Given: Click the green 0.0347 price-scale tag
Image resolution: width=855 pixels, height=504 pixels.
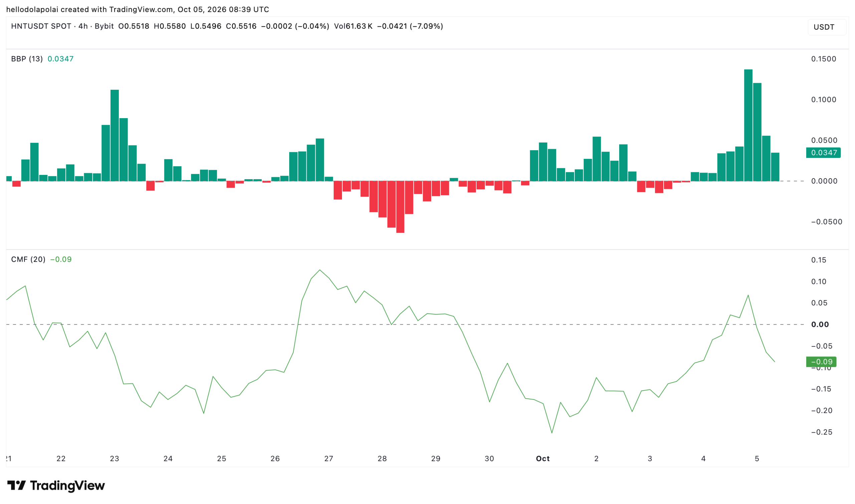Looking at the screenshot, I should (823, 153).
